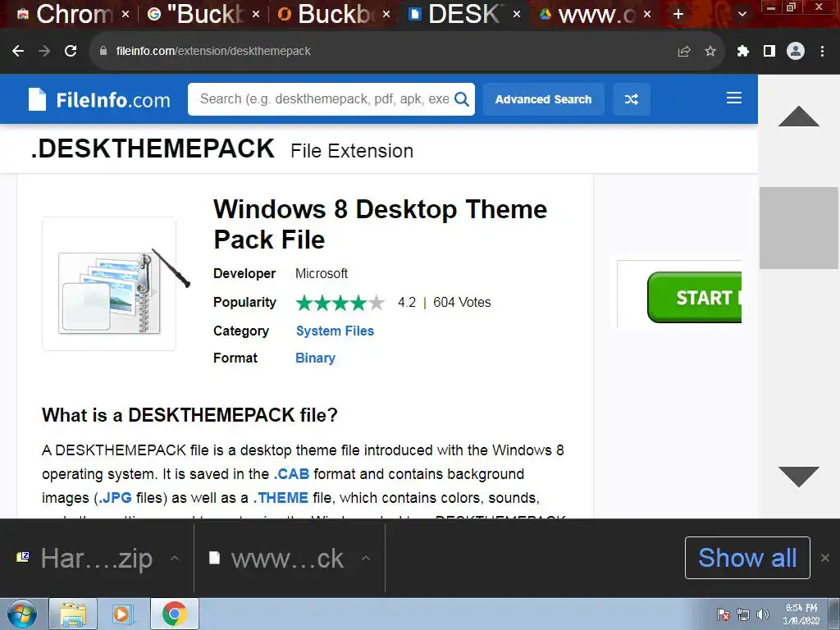Click Show all downloads
The width and height of the screenshot is (840, 630).
pos(747,558)
